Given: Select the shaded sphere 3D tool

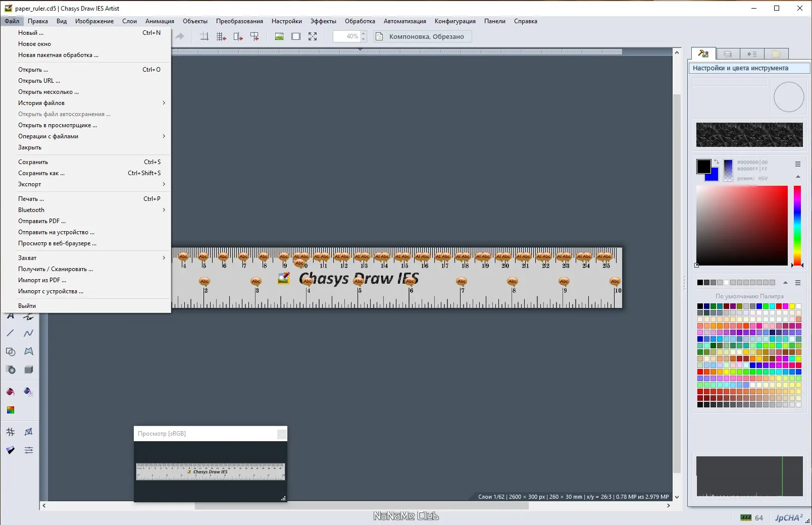Looking at the screenshot, I should (x=11, y=370).
